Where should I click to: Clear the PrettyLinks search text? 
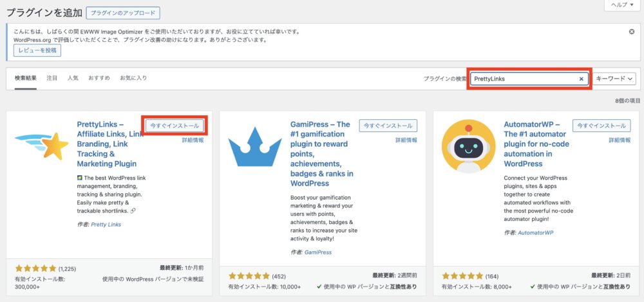pos(581,79)
